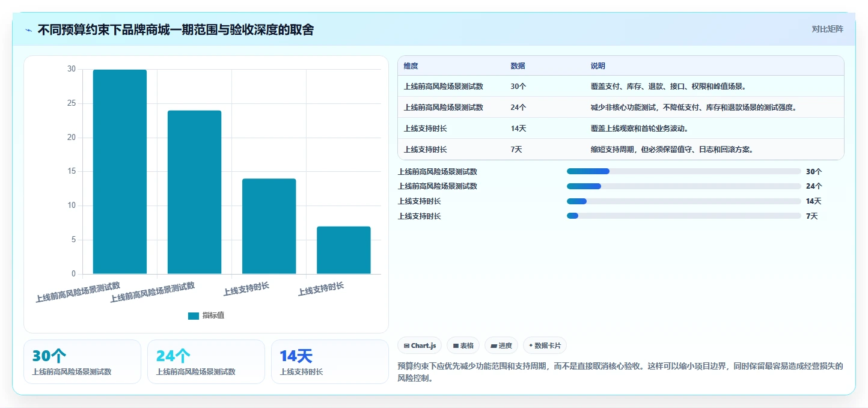Open the 14天 summary card
This screenshot has width=868, height=408.
[330, 362]
